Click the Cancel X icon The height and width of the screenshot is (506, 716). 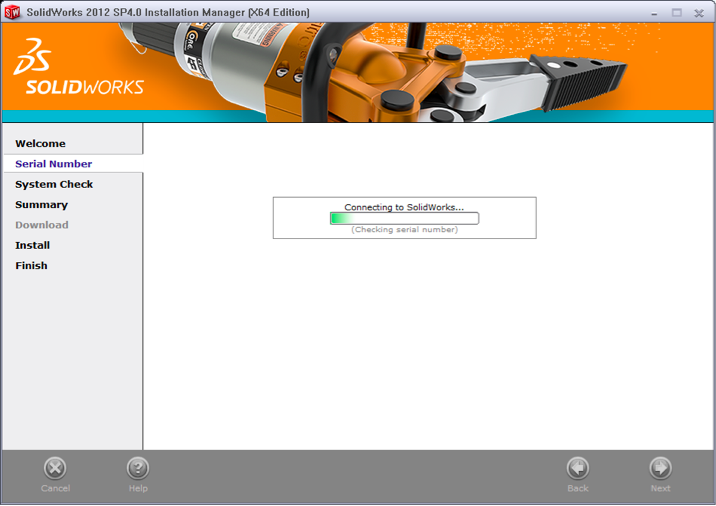pyautogui.click(x=55, y=468)
